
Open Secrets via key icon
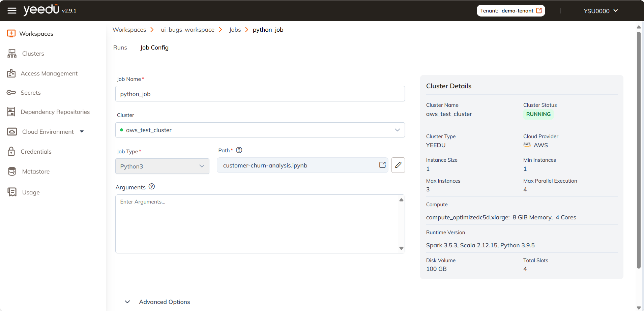(11, 93)
